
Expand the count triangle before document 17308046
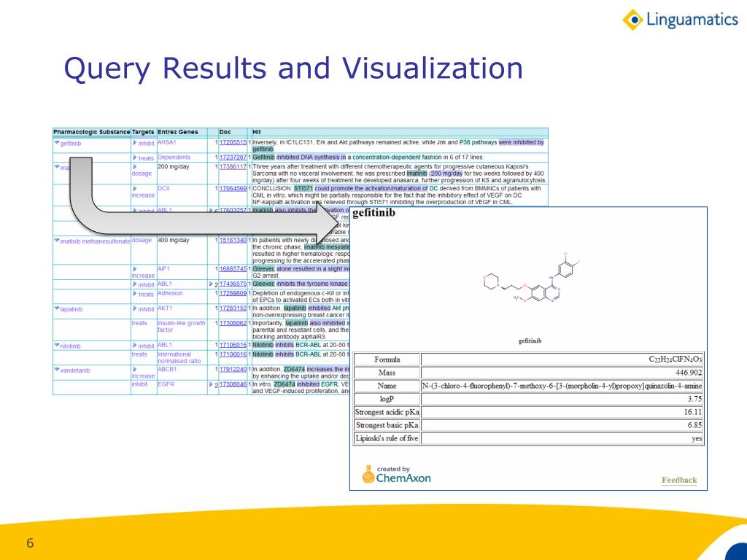(x=211, y=384)
